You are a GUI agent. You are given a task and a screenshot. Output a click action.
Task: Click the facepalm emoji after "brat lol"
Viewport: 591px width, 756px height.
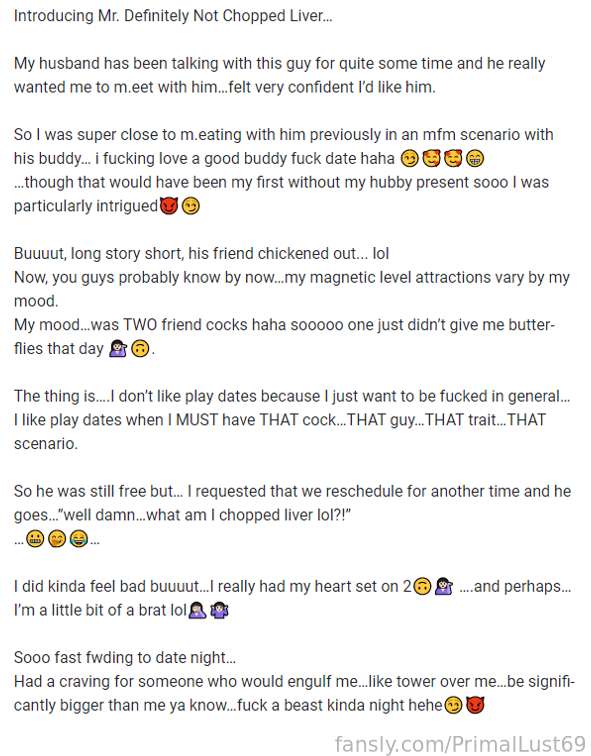point(197,610)
